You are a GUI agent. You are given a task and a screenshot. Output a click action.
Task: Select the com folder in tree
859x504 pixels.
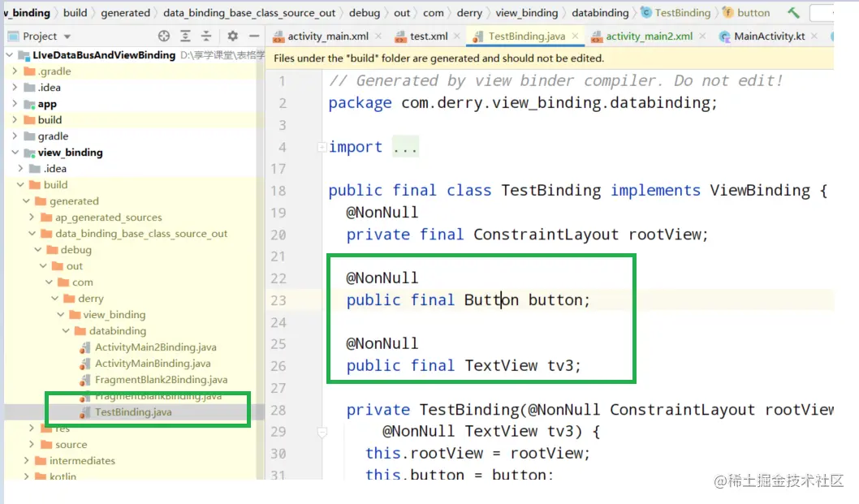82,282
